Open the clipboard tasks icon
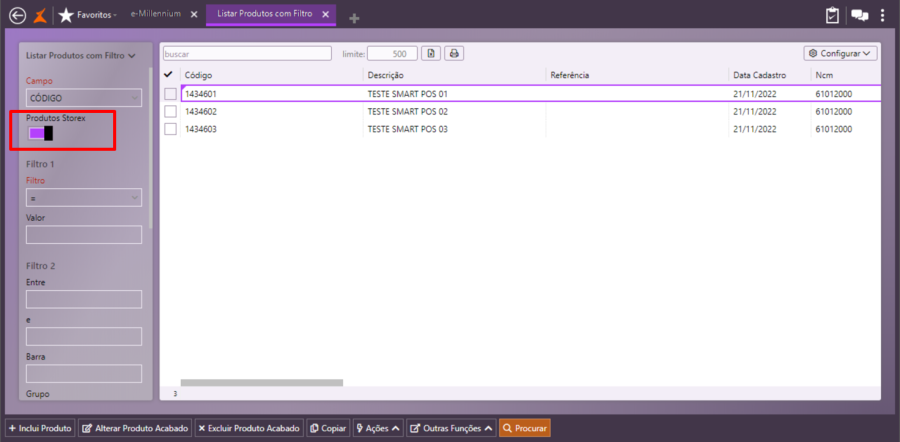The height and width of the screenshot is (442, 900). pos(832,15)
